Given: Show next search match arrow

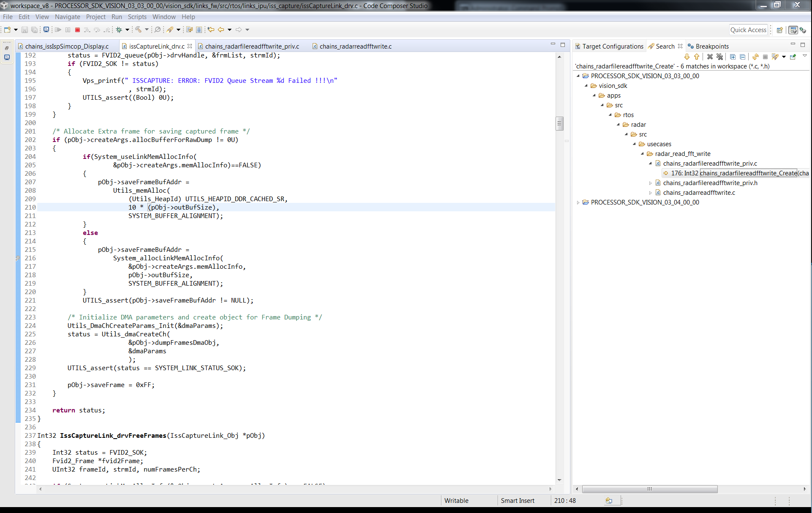Looking at the screenshot, I should click(687, 57).
